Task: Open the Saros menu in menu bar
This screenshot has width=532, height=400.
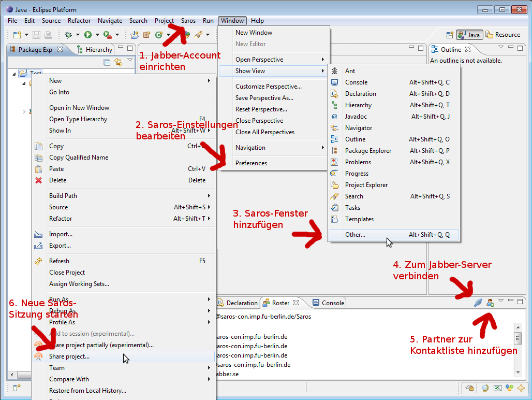Action: pos(188,21)
